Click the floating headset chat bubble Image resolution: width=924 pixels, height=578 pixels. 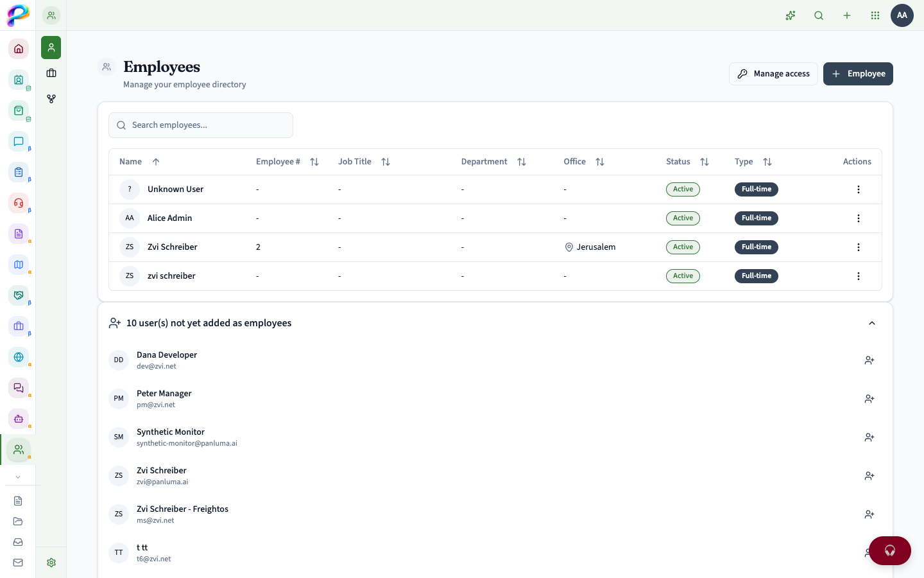pos(889,550)
